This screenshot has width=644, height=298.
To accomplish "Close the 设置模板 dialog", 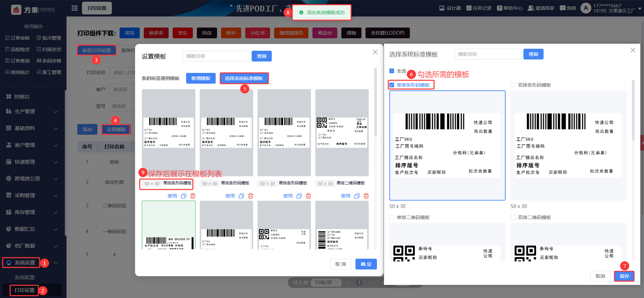I will pos(375,52).
